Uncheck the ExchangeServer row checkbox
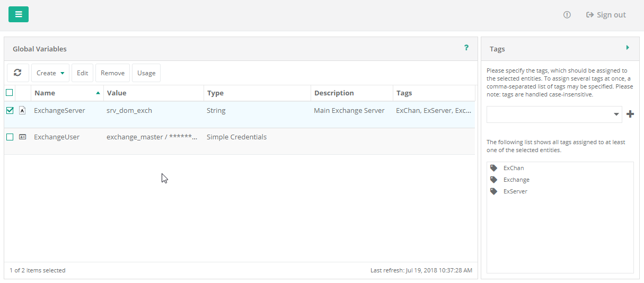Screen dimensions: 644x283 pyautogui.click(x=10, y=111)
